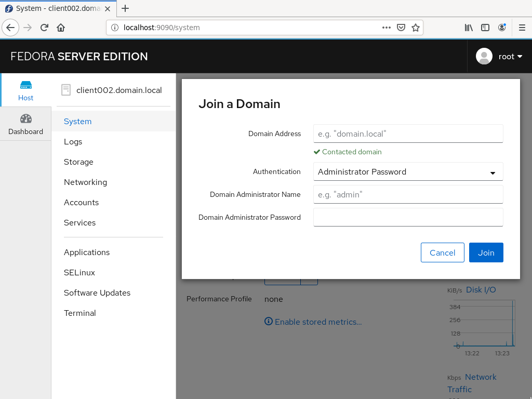Image resolution: width=532 pixels, height=399 pixels.
Task: Go to the browser home page
Action: (61, 28)
